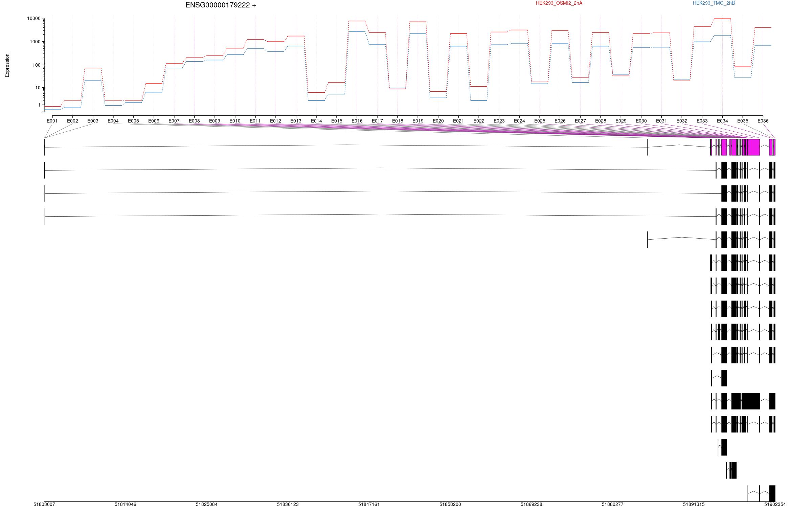Click exon bin label E009
This screenshot has height=511, width=812.
215,121
